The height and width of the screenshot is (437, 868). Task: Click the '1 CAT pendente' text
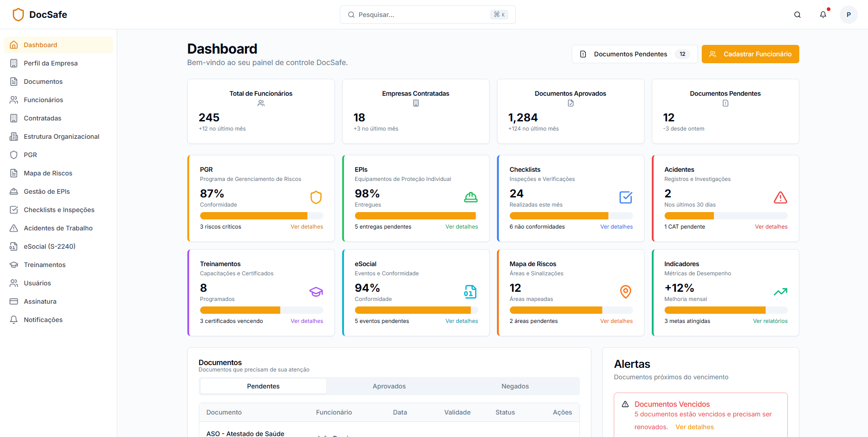[685, 227]
